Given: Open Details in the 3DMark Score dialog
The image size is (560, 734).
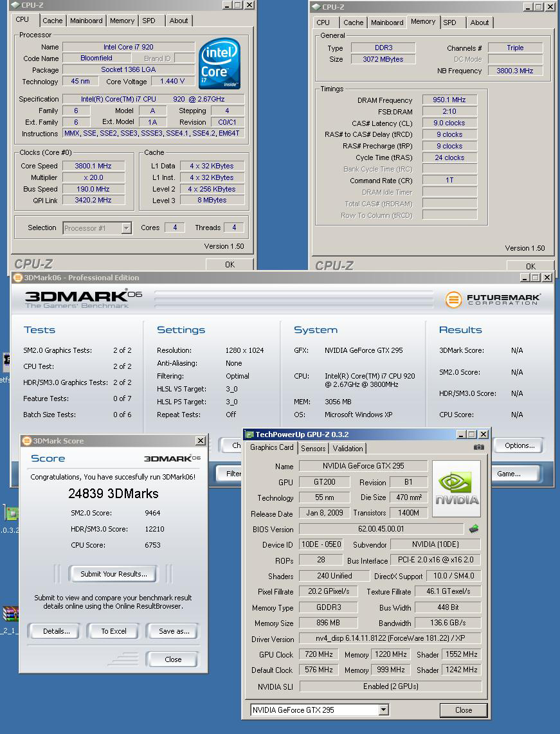Looking at the screenshot, I should point(57,631).
